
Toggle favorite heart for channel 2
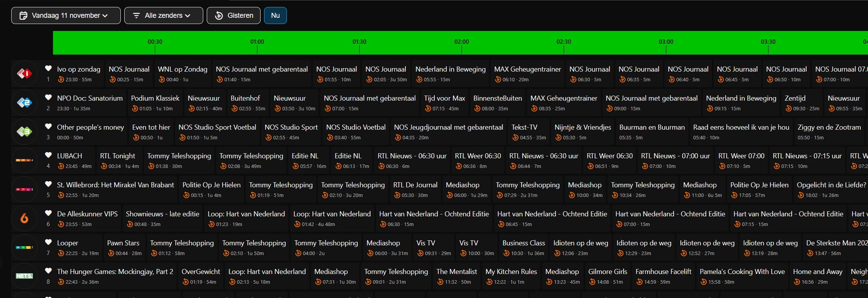48,98
